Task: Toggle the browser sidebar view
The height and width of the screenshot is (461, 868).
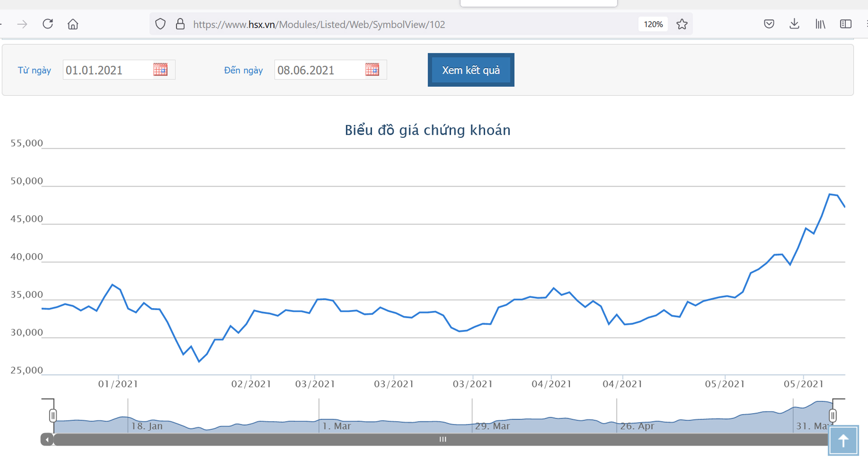Action: click(x=845, y=24)
